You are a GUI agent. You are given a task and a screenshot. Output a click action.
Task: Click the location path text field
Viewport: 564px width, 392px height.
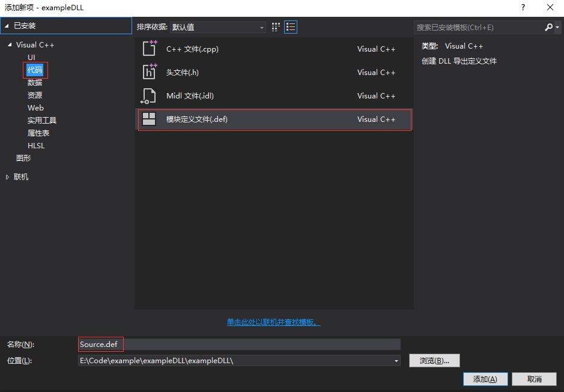click(x=235, y=361)
